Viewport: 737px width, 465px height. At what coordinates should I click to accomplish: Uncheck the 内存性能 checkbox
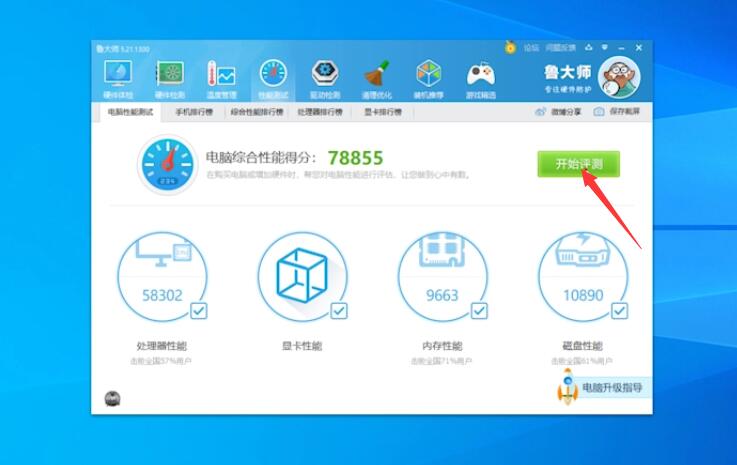[479, 311]
